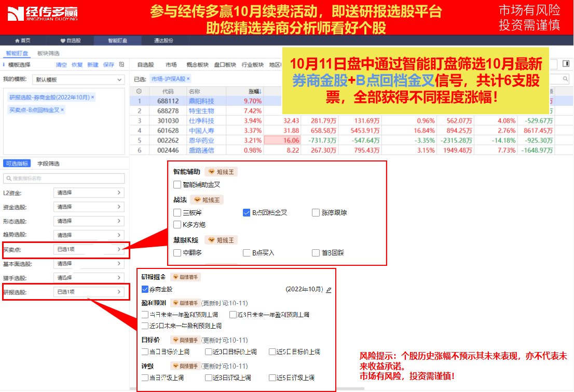The height and width of the screenshot is (392, 574).
Task: Switch to the 智能盯盘 top navigation tab
Action: point(117,40)
